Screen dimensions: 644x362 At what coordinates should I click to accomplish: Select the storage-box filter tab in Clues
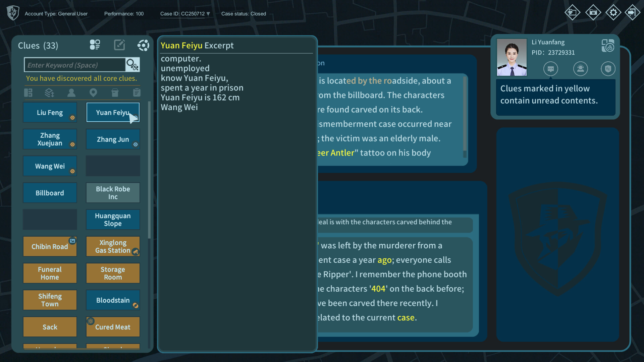point(115,93)
